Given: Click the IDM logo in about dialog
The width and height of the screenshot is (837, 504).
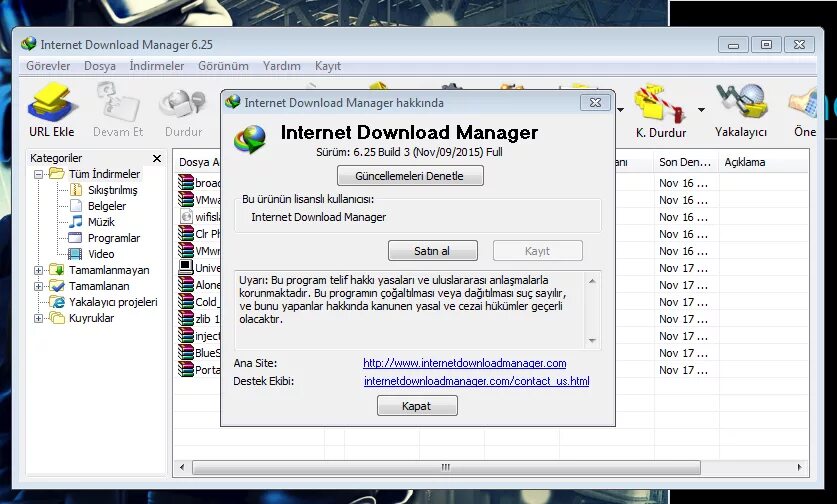Looking at the screenshot, I should (x=250, y=139).
